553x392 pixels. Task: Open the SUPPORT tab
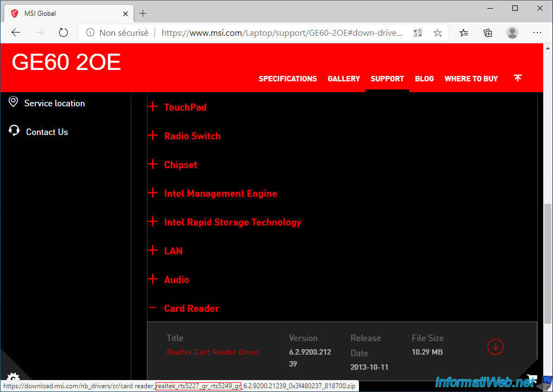(387, 79)
